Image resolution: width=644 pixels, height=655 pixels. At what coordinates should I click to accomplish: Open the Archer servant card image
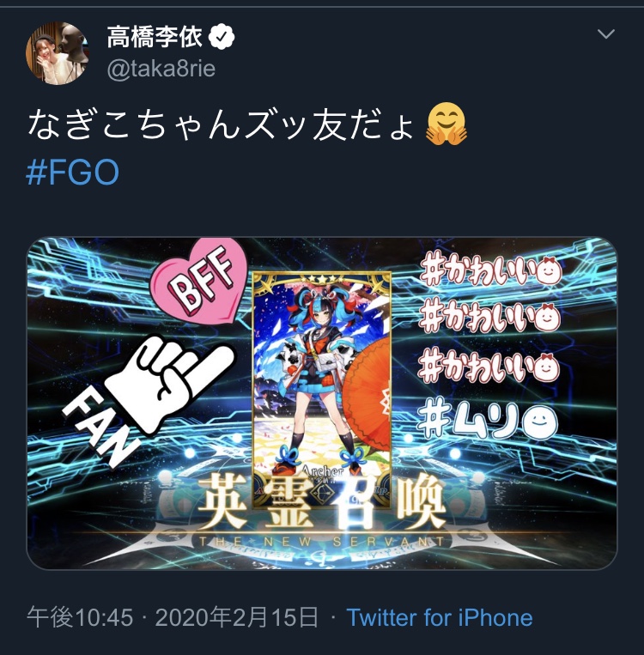point(322,389)
